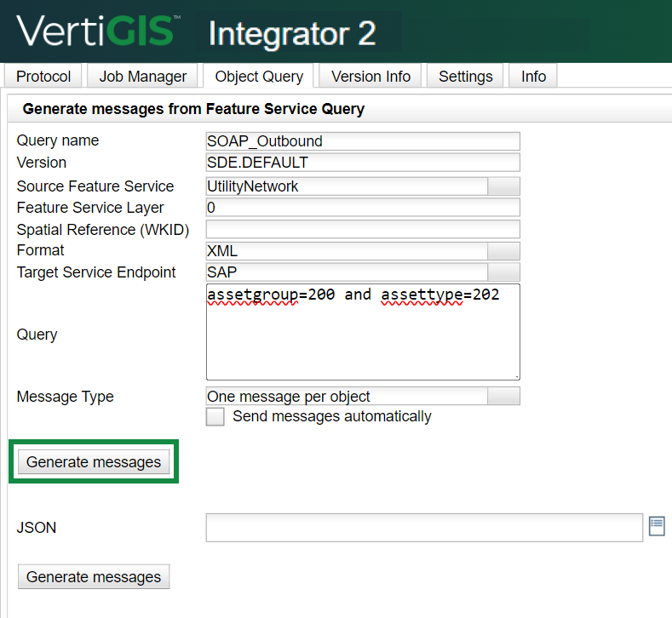Open the Info tab
Image resolution: width=672 pixels, height=618 pixels.
pyautogui.click(x=533, y=77)
